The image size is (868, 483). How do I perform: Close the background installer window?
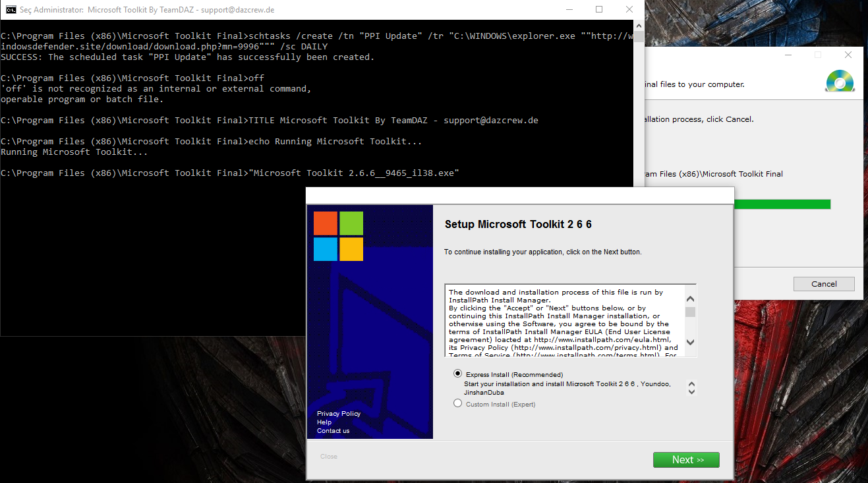click(848, 55)
